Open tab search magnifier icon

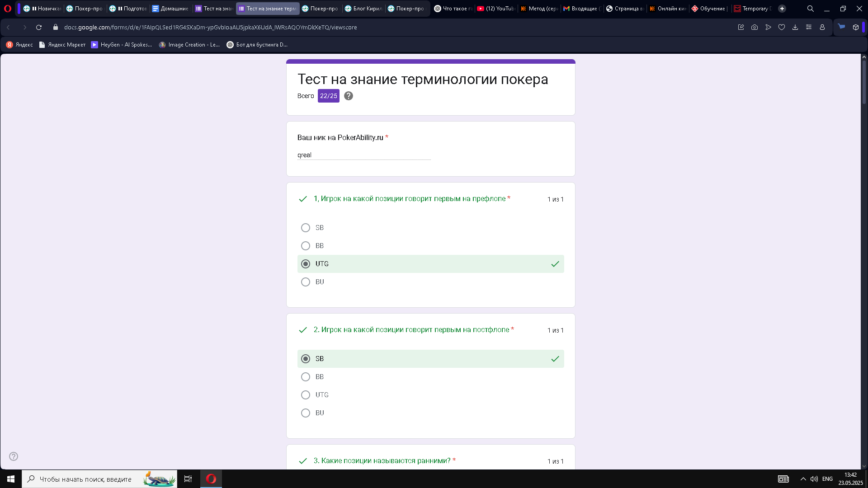point(811,9)
